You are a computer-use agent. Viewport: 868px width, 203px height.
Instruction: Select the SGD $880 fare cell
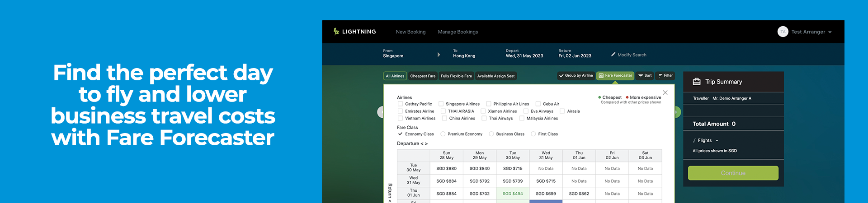pos(446,168)
